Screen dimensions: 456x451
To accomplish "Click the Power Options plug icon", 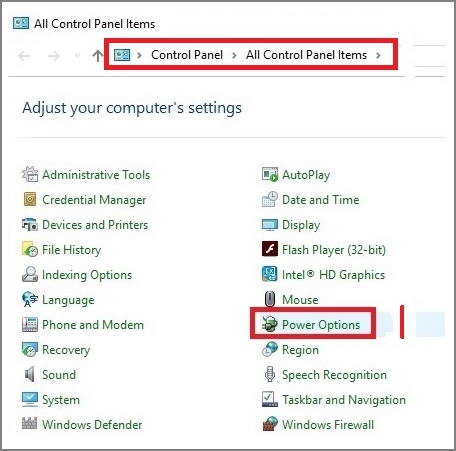I will (270, 324).
